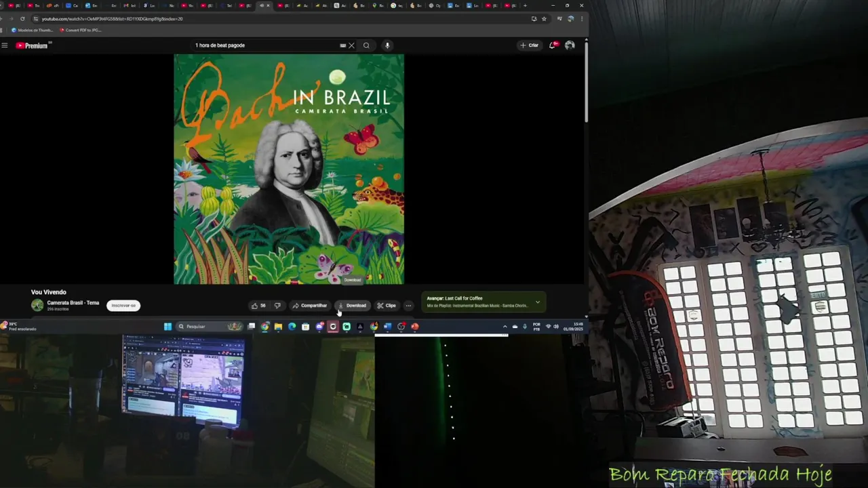Image resolution: width=868 pixels, height=488 pixels.
Task: Open the install app icon in address bar
Action: click(534, 19)
